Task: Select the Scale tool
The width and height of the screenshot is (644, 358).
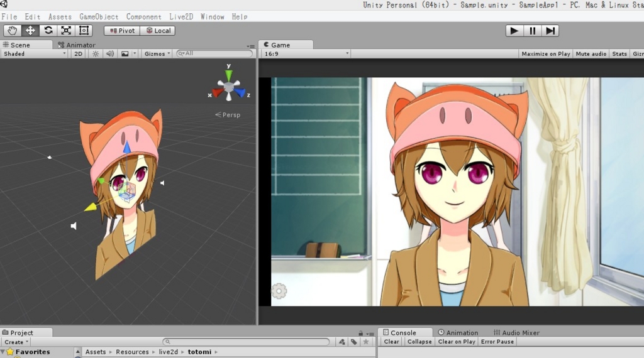Action: coord(65,31)
